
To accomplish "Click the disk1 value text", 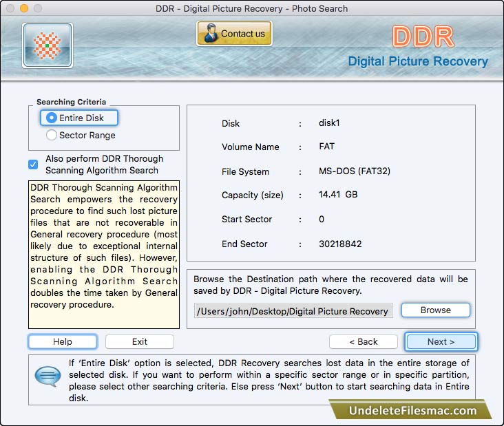I will 329,123.
